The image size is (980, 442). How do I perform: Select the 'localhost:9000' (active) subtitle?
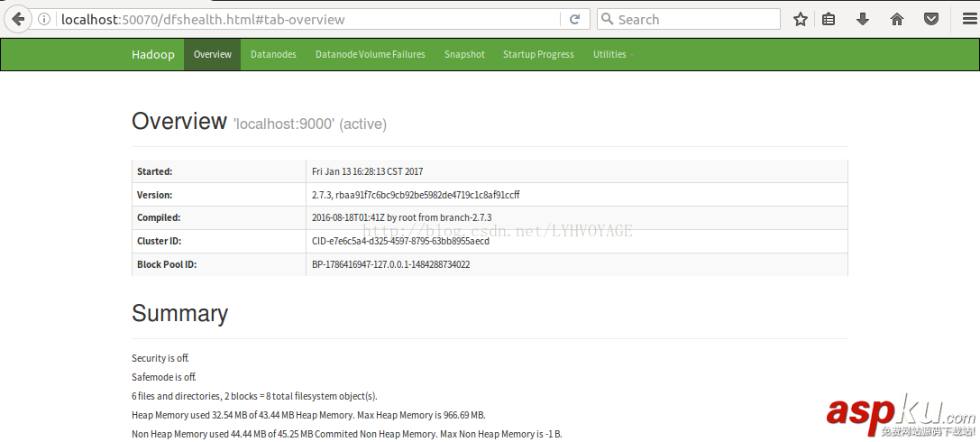tap(310, 124)
